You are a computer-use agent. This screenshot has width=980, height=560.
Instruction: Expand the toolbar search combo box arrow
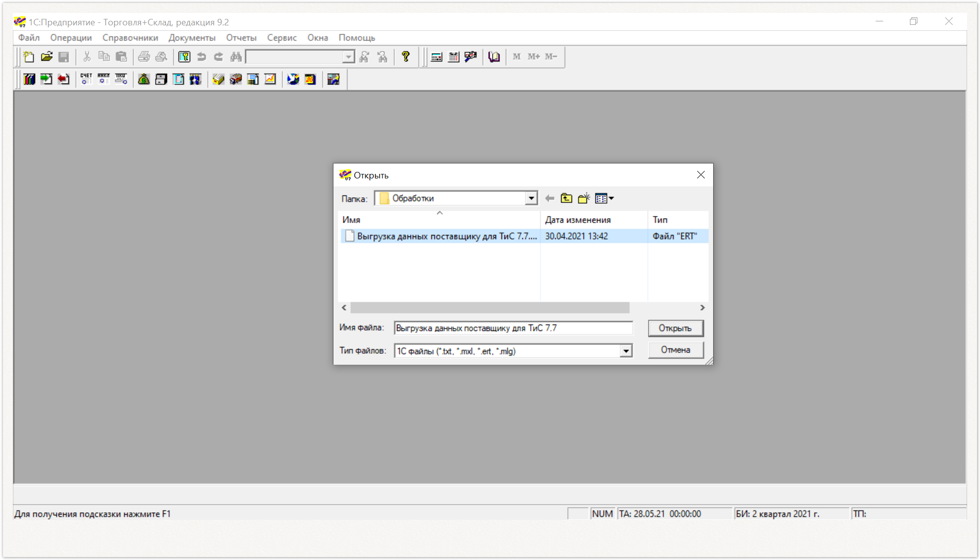point(348,57)
